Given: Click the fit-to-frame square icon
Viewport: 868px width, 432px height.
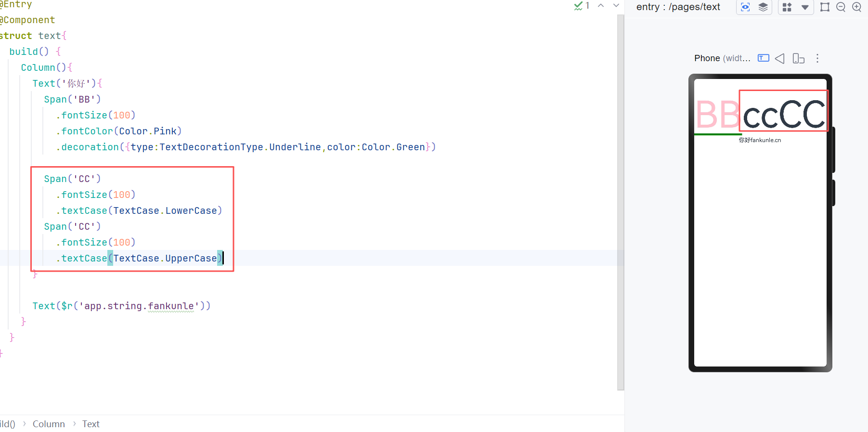Looking at the screenshot, I should pyautogui.click(x=825, y=7).
